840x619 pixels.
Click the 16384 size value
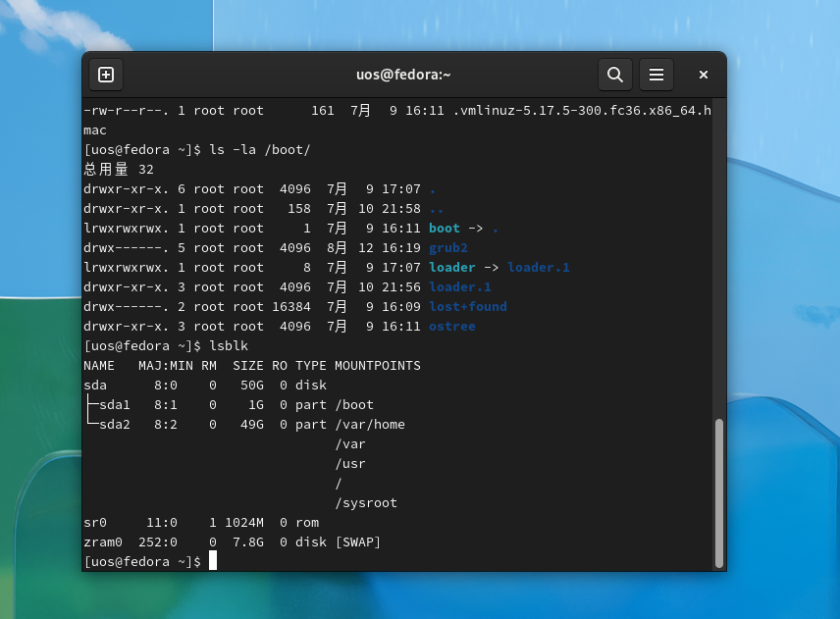[291, 307]
